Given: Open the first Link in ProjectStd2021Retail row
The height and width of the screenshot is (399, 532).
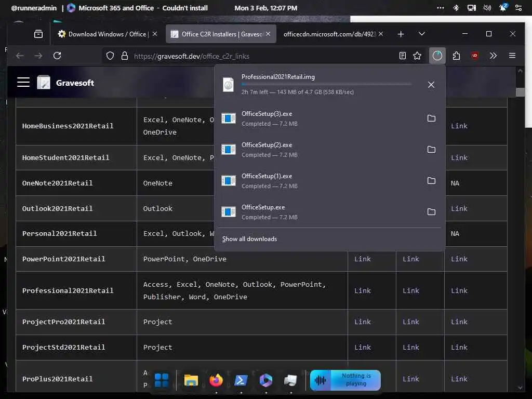Looking at the screenshot, I should click(x=362, y=348).
